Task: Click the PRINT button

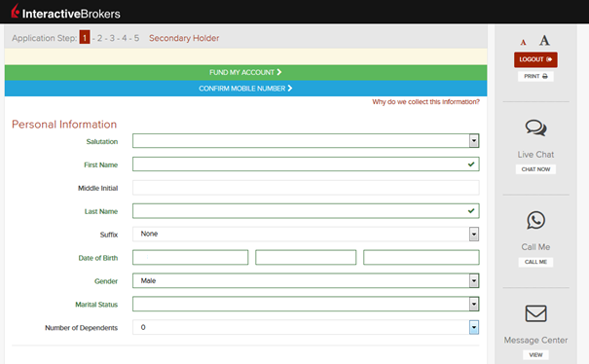Action: [x=535, y=76]
